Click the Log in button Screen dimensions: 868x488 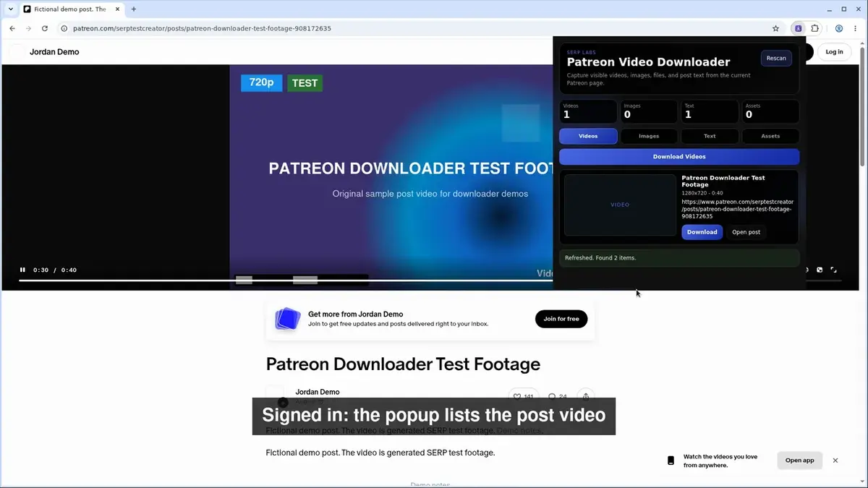(x=834, y=52)
